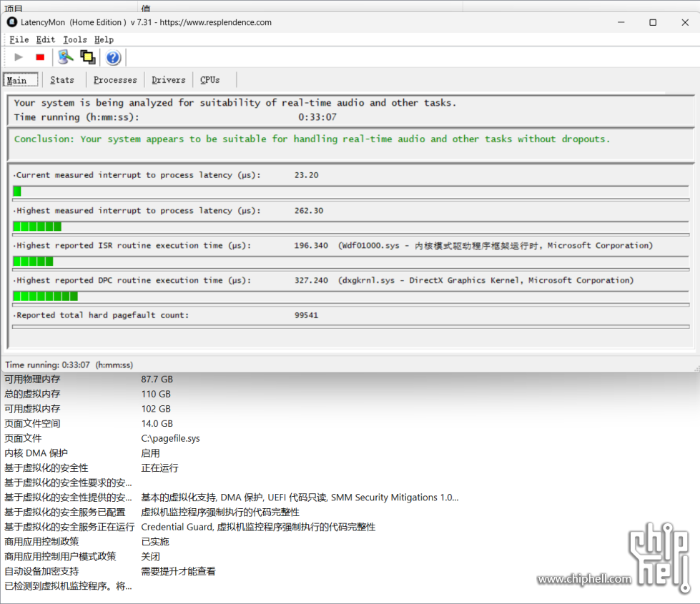The height and width of the screenshot is (604, 700).
Task: Stop the monitor with red square
Action: click(x=40, y=57)
